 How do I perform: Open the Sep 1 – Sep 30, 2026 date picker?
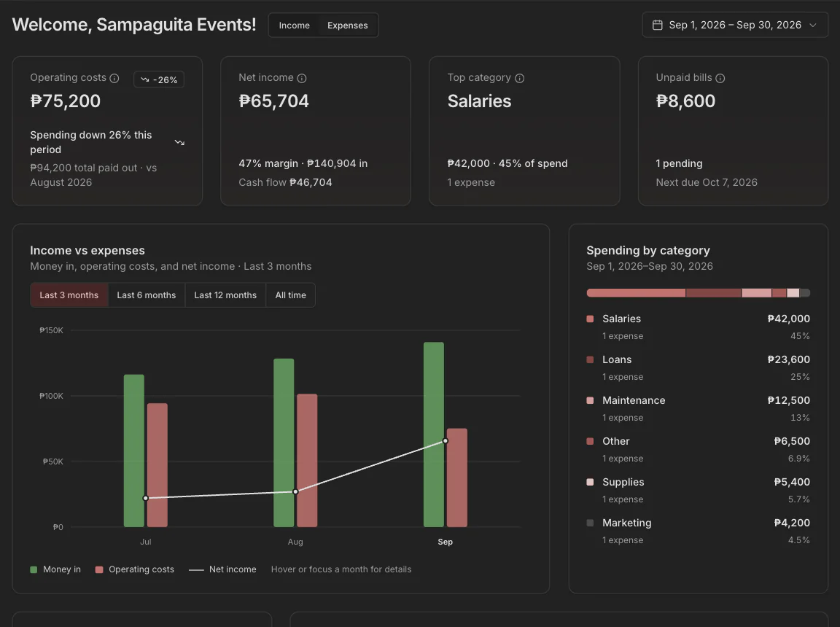tap(735, 26)
